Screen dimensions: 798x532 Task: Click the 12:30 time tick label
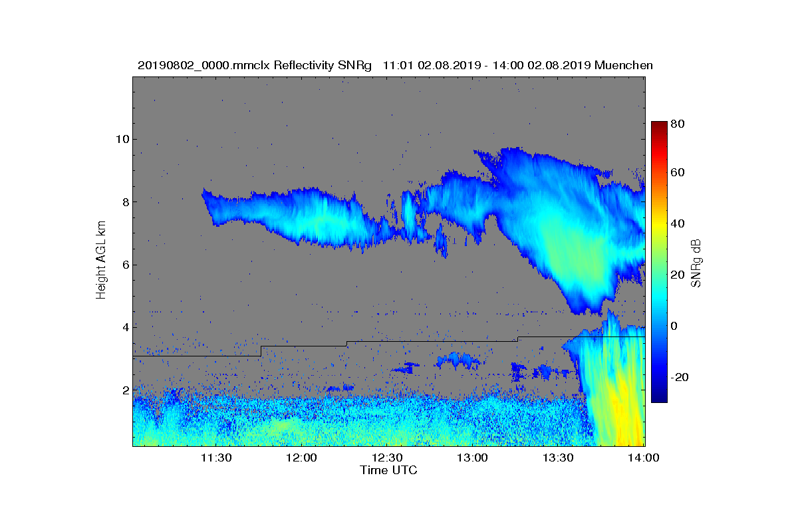click(x=387, y=458)
